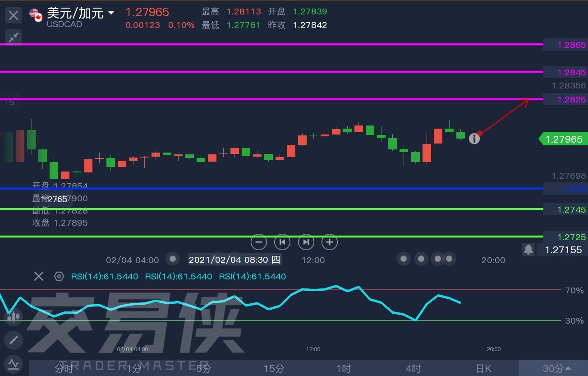Click the 30% RSI level label
The width and height of the screenshot is (588, 376).
click(x=574, y=320)
